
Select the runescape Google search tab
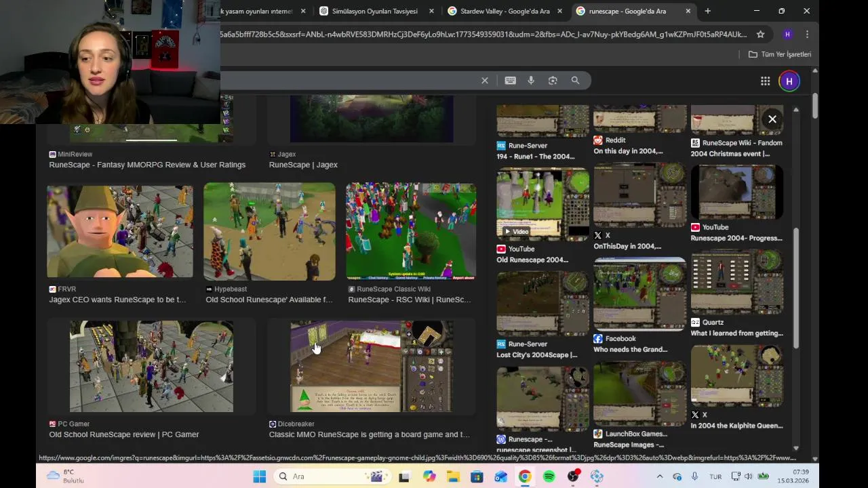pyautogui.click(x=633, y=11)
